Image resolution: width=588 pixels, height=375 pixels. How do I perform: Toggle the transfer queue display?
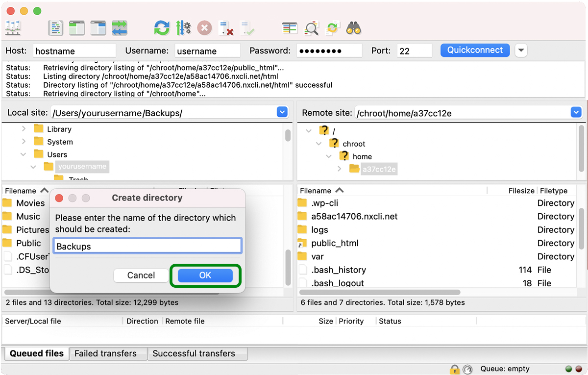point(120,28)
